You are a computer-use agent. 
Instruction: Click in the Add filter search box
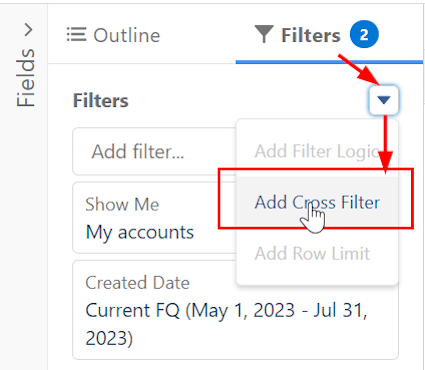155,151
